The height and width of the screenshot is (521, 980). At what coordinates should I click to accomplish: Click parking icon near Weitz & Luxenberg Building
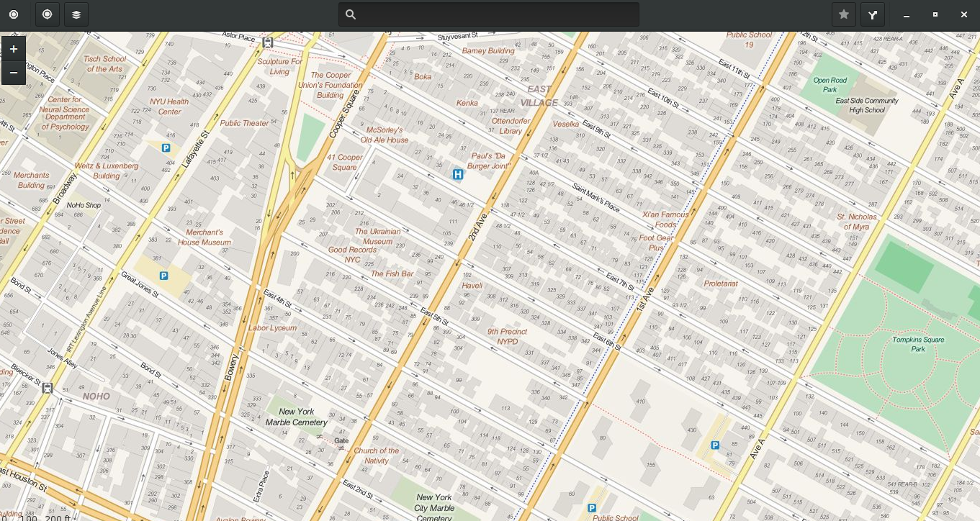[166, 148]
